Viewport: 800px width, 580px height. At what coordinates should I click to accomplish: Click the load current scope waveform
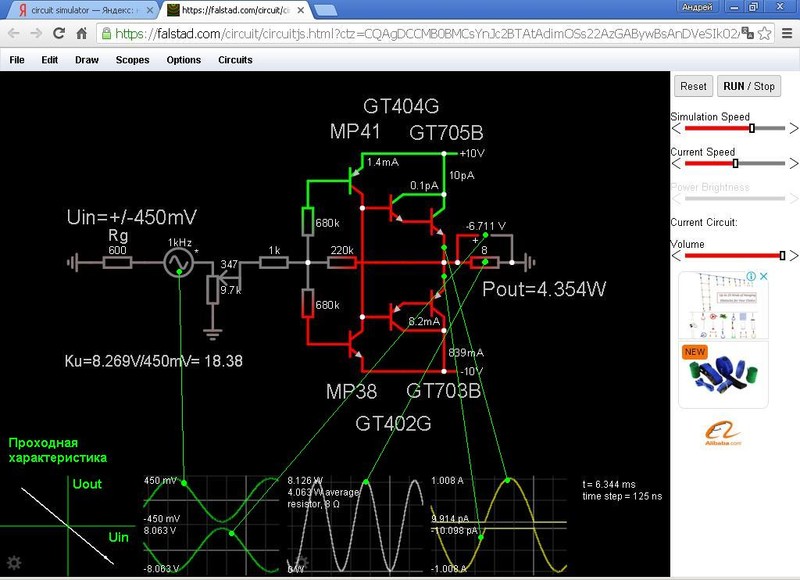(x=499, y=525)
